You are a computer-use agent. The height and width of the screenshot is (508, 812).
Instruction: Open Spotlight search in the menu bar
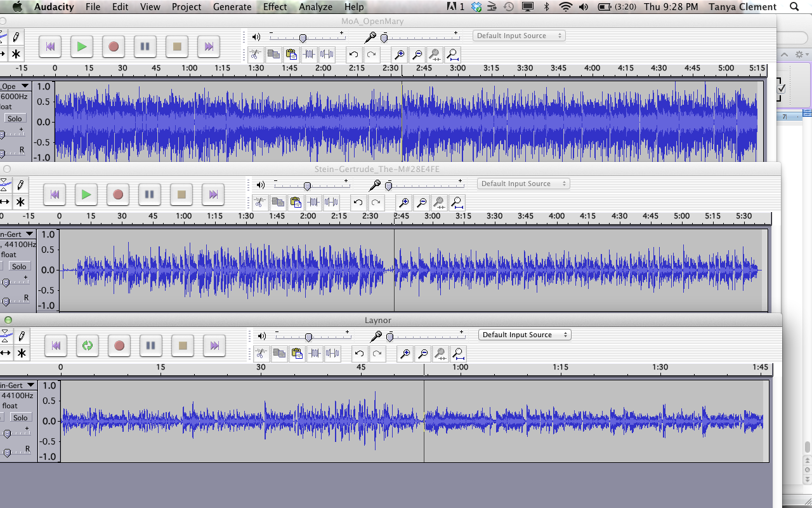pyautogui.click(x=795, y=7)
